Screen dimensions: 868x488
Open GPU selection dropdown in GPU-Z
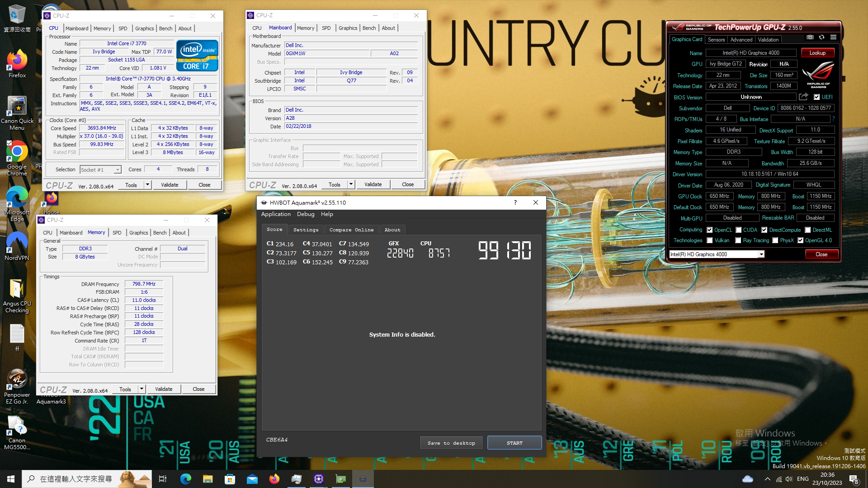coord(761,254)
